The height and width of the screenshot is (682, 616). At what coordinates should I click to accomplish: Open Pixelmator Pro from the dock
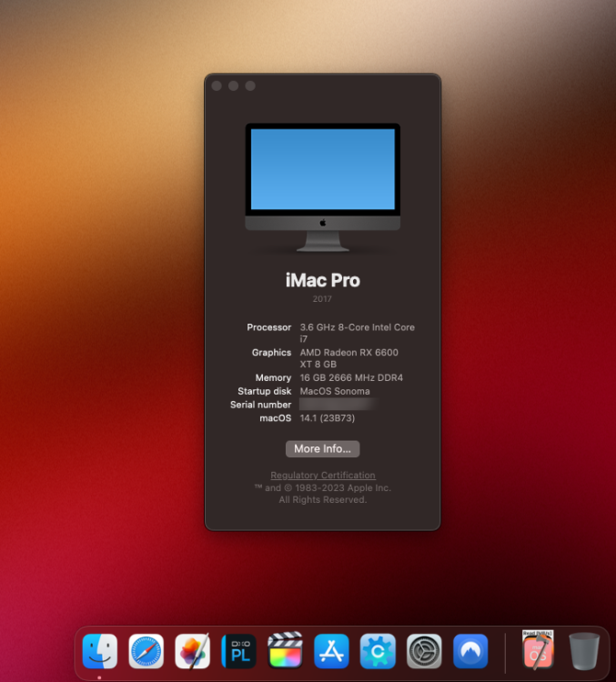[x=192, y=651]
